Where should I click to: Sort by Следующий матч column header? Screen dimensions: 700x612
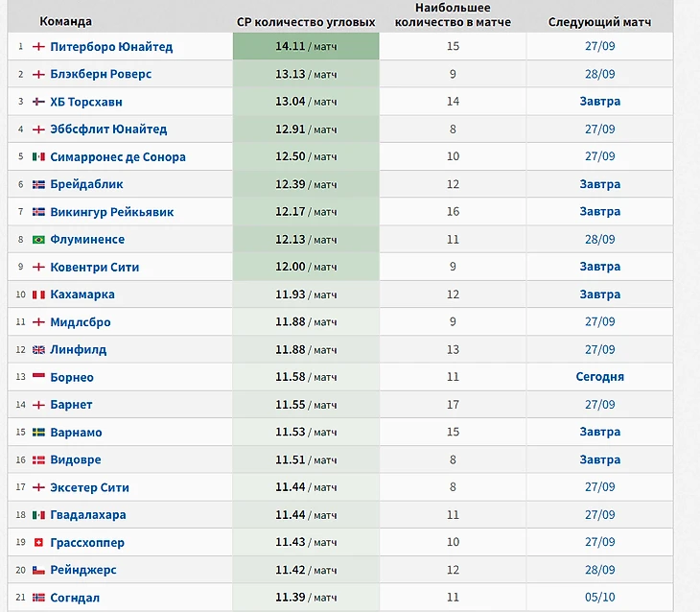click(x=599, y=22)
